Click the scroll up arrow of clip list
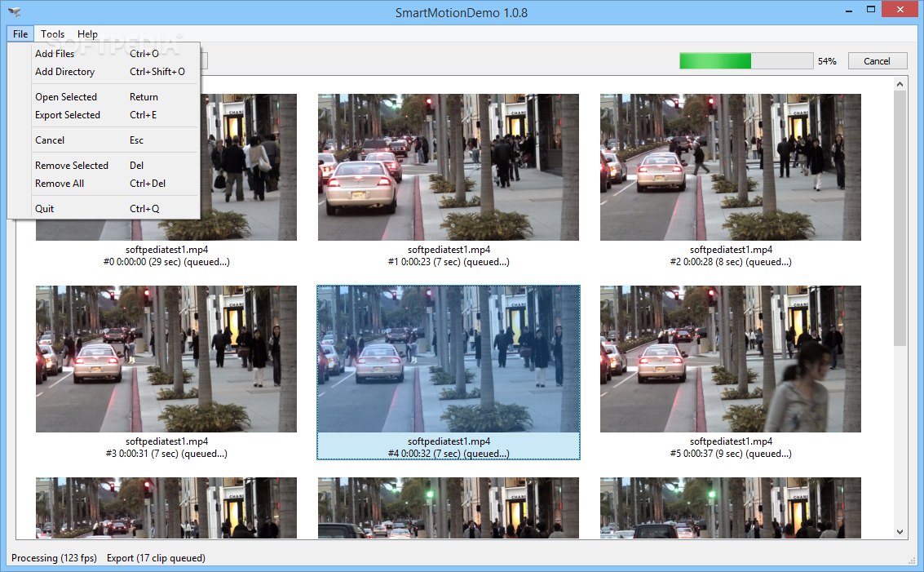The height and width of the screenshot is (572, 924). click(900, 84)
